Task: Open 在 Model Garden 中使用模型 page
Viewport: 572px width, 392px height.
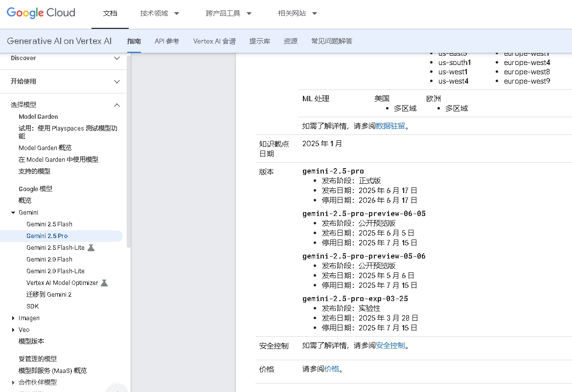Action: [x=58, y=159]
